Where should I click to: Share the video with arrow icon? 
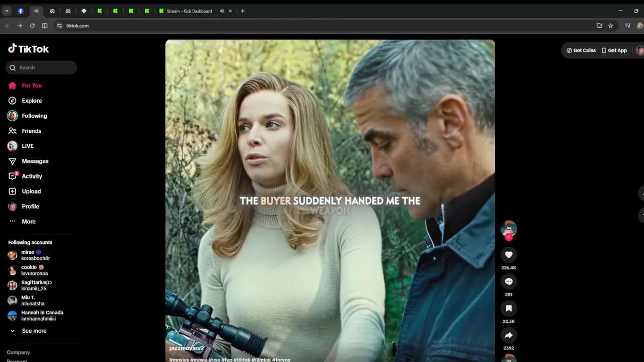(509, 335)
